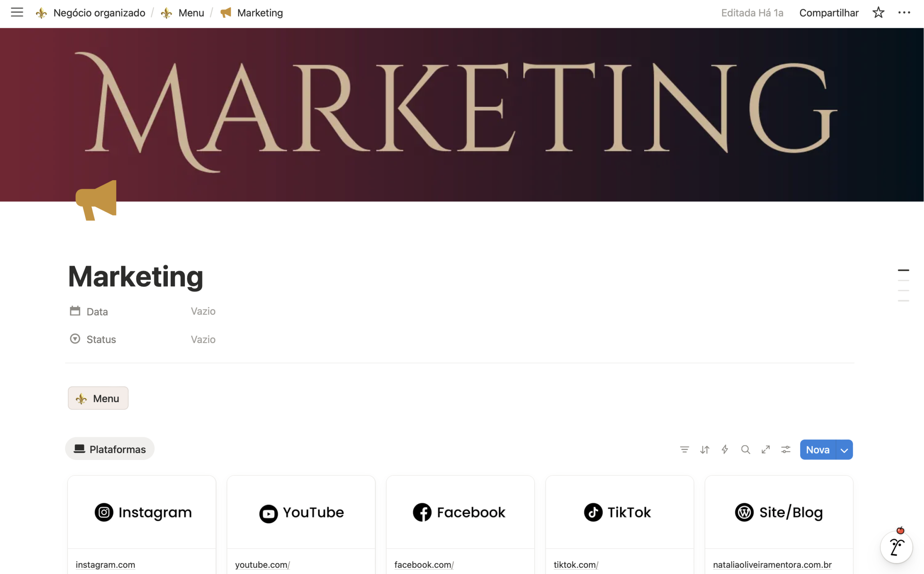
Task: Open the nataliaoliveiramentora.com.br link
Action: click(x=772, y=565)
